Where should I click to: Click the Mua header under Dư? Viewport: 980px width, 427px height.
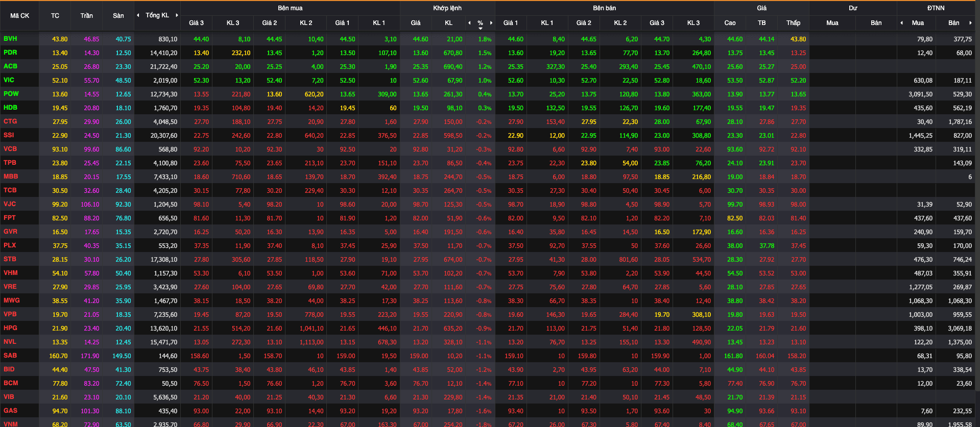[832, 23]
